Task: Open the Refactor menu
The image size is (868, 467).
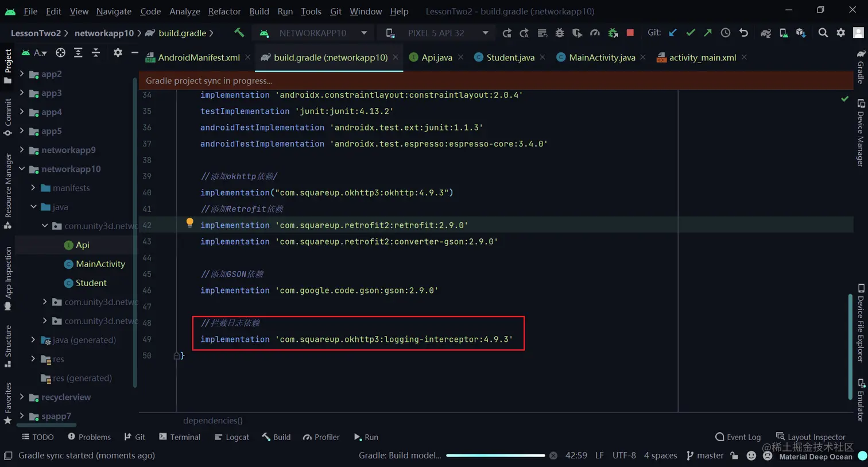Action: pyautogui.click(x=224, y=11)
